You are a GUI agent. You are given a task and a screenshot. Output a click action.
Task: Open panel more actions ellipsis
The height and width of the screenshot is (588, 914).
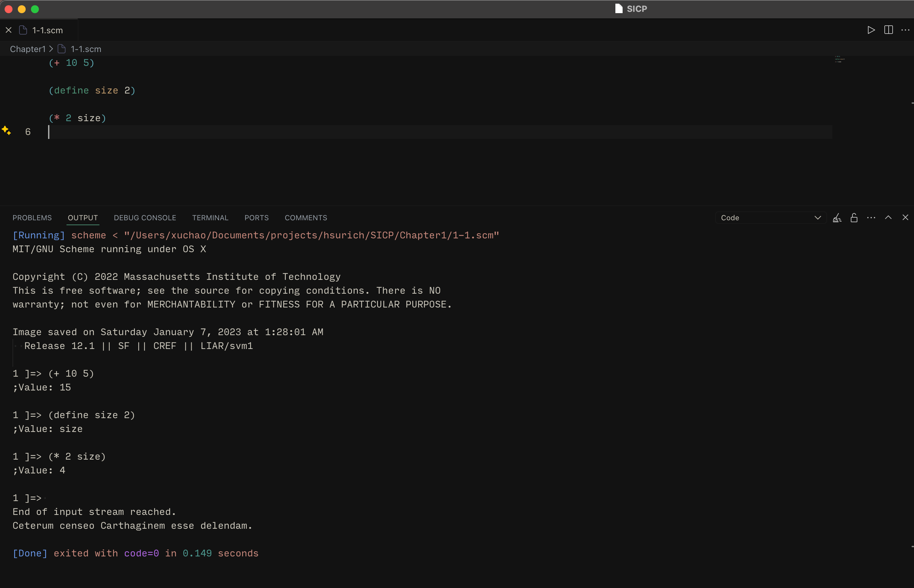pyautogui.click(x=871, y=218)
